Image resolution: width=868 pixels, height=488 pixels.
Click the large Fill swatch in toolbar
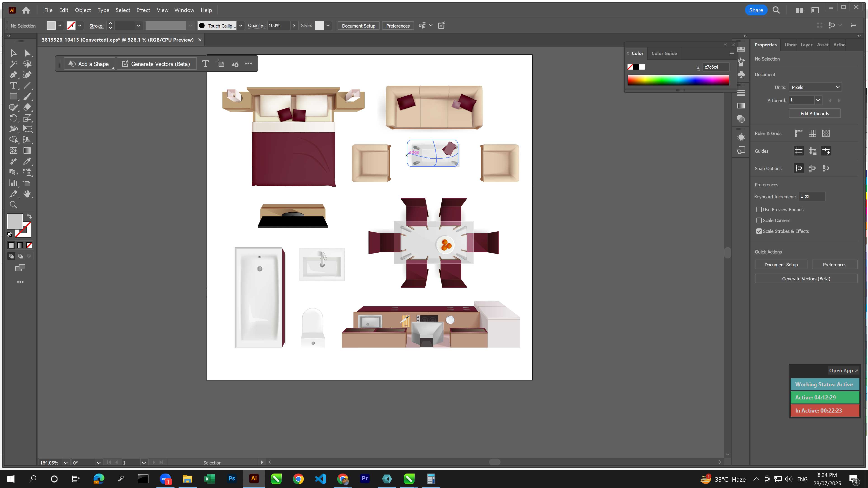(15, 221)
